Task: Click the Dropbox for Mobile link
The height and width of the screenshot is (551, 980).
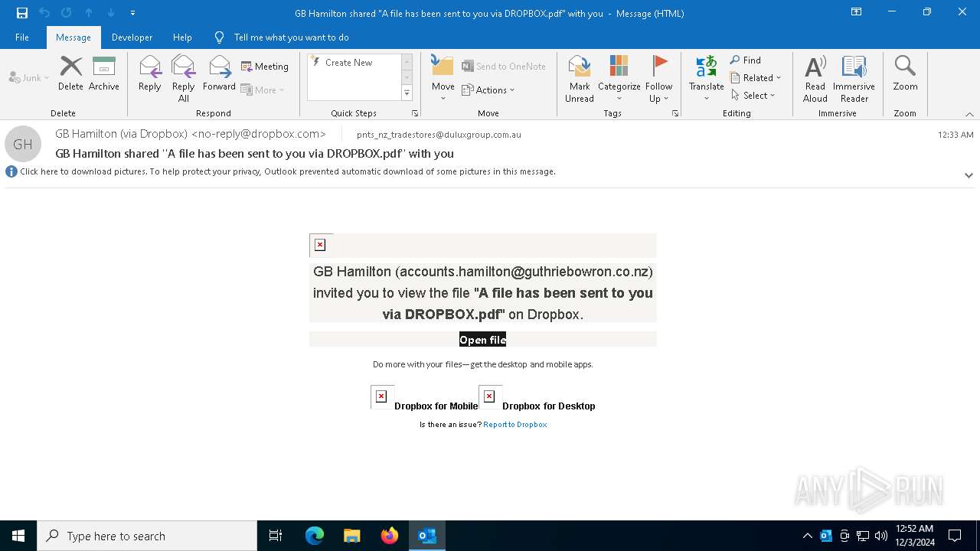Action: [x=436, y=406]
